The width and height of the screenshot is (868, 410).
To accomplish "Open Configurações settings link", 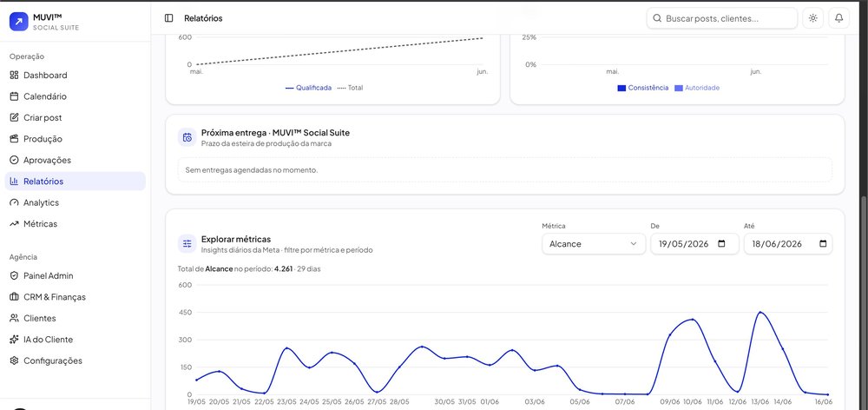I will pos(76,360).
